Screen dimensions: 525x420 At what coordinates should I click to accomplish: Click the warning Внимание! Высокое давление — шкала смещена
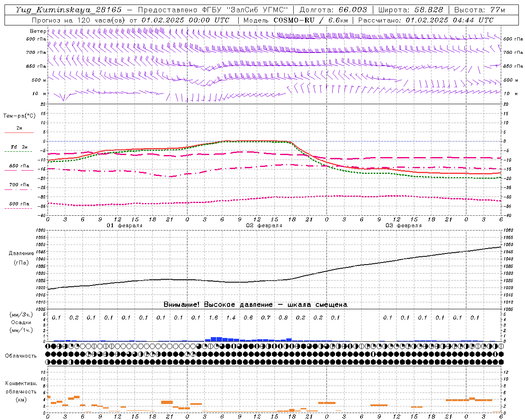[x=255, y=305]
